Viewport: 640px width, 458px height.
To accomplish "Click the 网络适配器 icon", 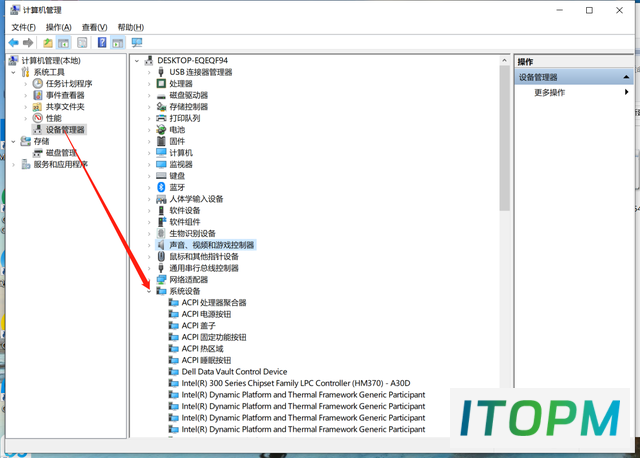I will click(x=161, y=280).
